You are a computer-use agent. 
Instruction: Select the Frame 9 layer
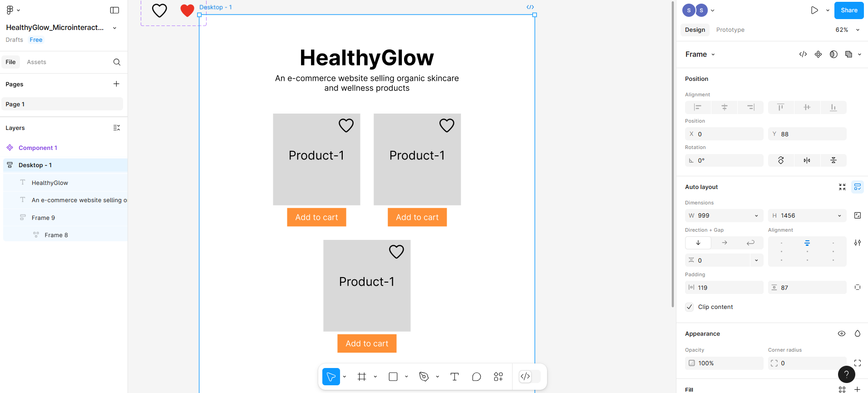(43, 218)
